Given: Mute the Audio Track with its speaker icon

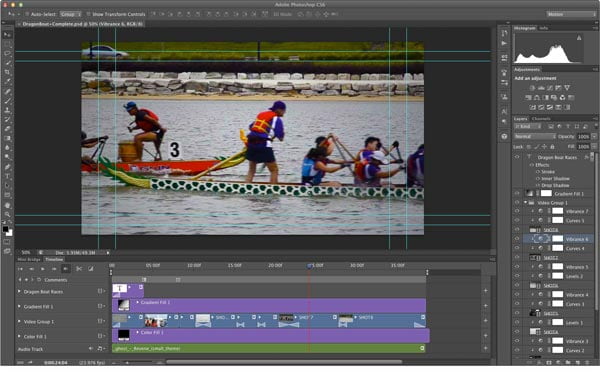Looking at the screenshot, I should pos(91,349).
